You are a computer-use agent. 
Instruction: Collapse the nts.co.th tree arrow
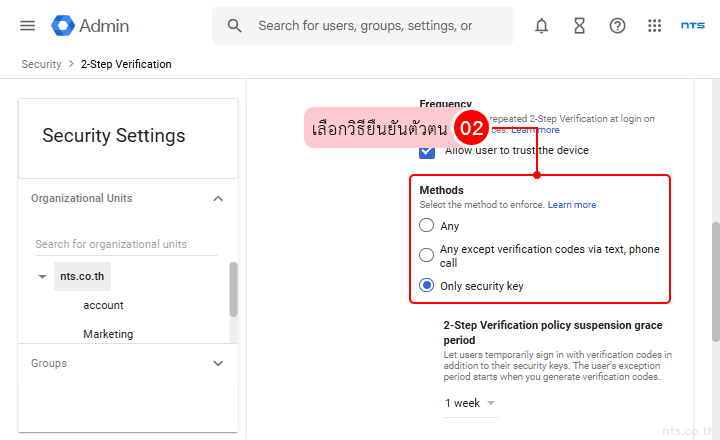pos(42,276)
